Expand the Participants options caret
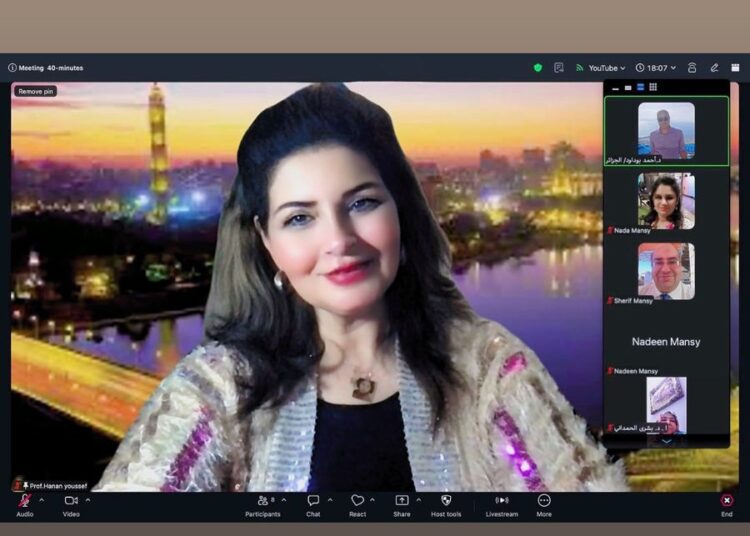The image size is (750, 536). click(284, 500)
